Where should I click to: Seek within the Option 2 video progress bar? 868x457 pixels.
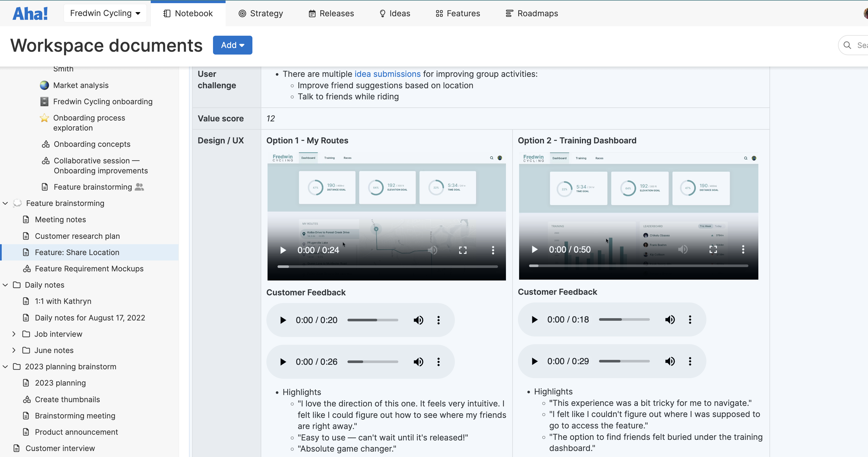pyautogui.click(x=638, y=266)
